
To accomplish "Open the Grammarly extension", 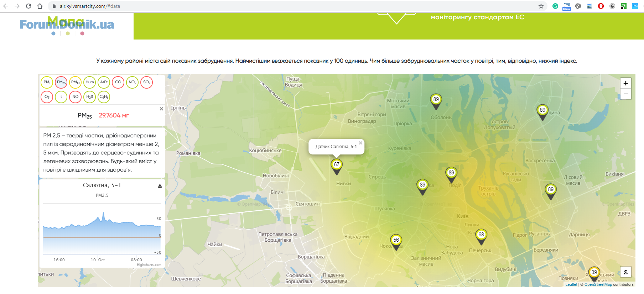I will tap(555, 6).
